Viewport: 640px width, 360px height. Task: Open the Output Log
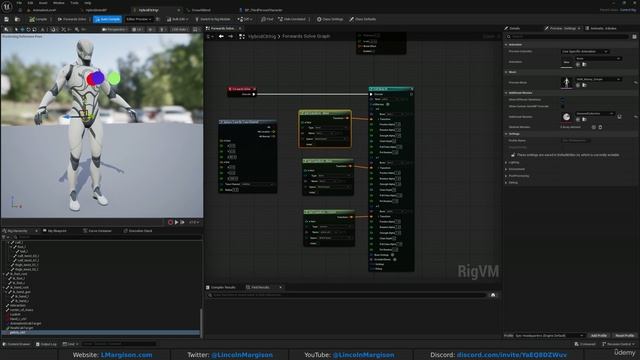pyautogui.click(x=46, y=344)
